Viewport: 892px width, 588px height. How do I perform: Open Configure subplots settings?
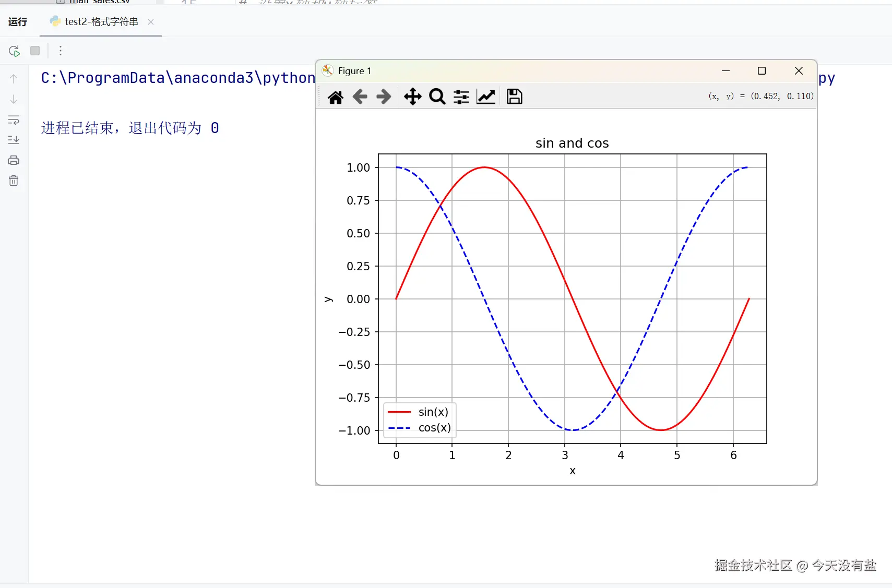pyautogui.click(x=461, y=97)
